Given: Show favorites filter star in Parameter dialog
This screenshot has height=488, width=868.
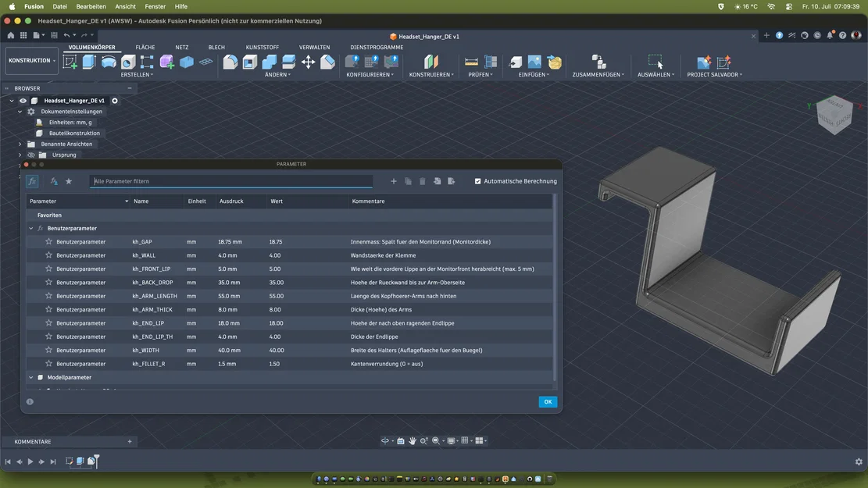Looking at the screenshot, I should point(69,181).
